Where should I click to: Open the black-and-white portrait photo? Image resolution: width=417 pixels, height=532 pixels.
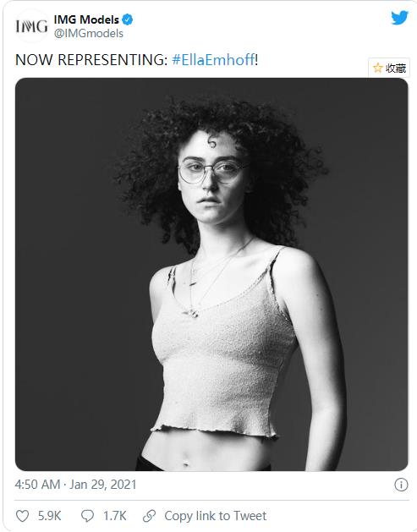click(211, 274)
